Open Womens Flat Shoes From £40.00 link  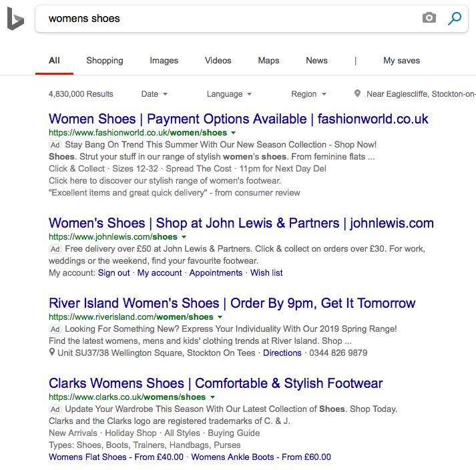(x=116, y=457)
